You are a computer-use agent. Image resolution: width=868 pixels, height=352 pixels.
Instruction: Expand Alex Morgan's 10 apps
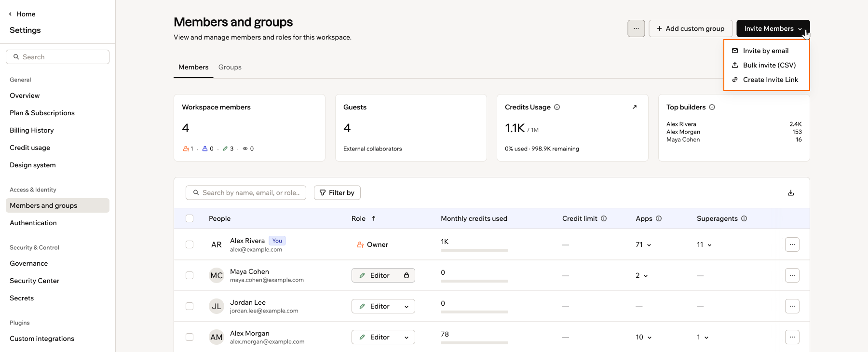click(644, 337)
